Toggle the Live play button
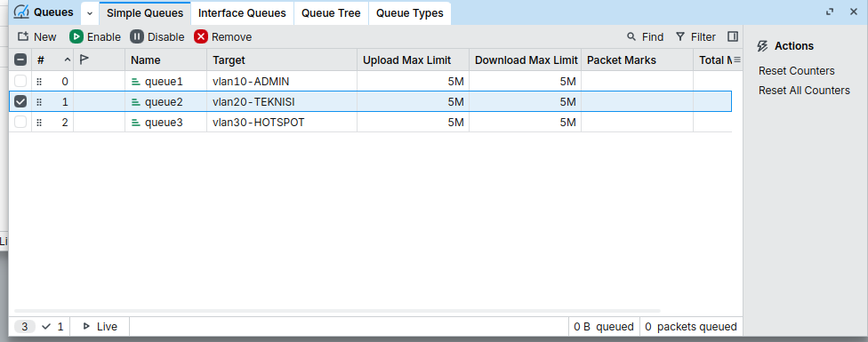The width and height of the screenshot is (868, 342). click(x=100, y=327)
